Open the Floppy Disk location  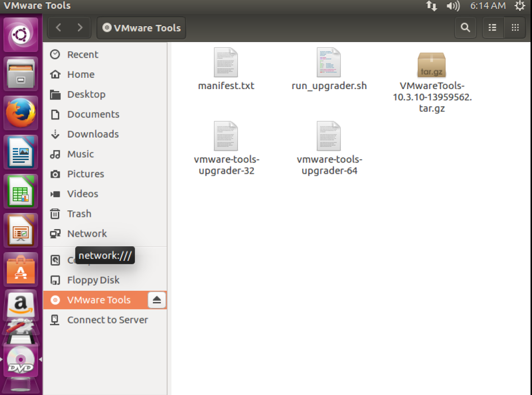(93, 280)
